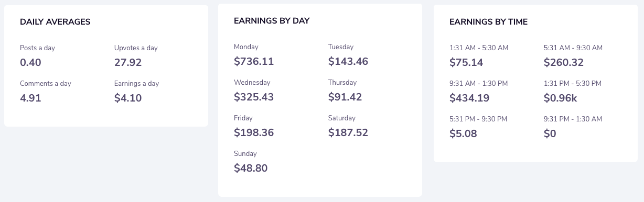Select Monday earnings $736.11
Image resolution: width=644 pixels, height=202 pixels.
pyautogui.click(x=254, y=62)
